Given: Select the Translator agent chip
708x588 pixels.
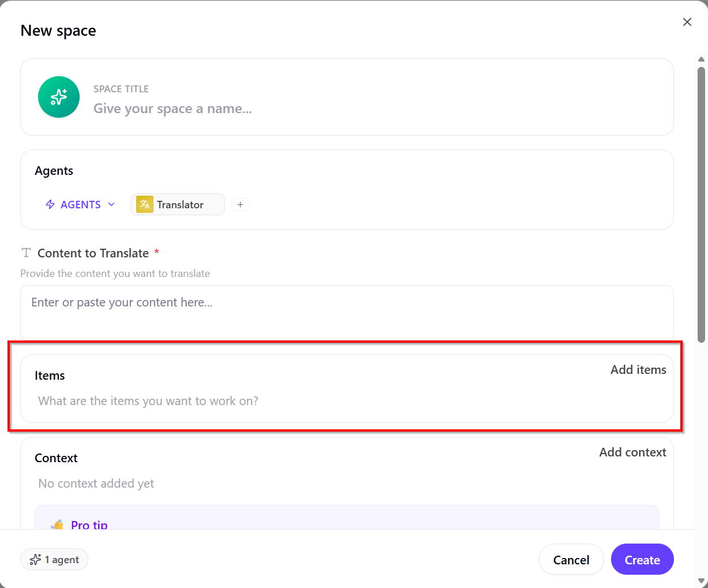Looking at the screenshot, I should click(178, 205).
